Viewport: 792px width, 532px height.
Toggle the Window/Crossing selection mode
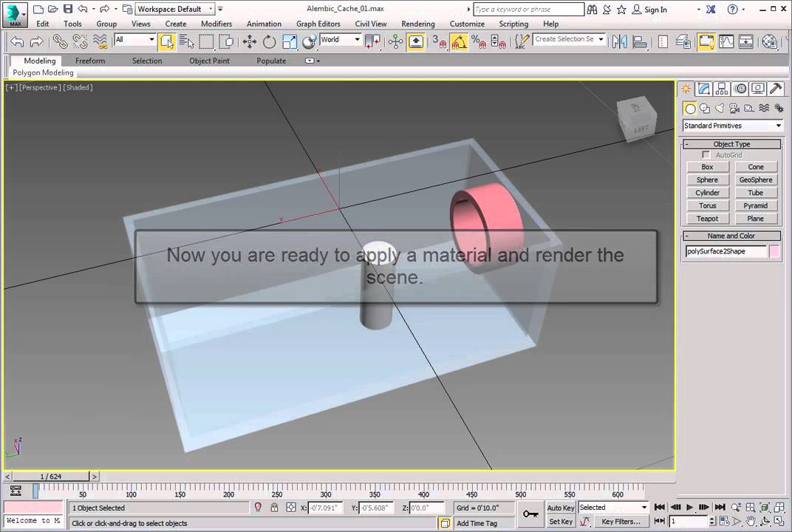(x=227, y=41)
